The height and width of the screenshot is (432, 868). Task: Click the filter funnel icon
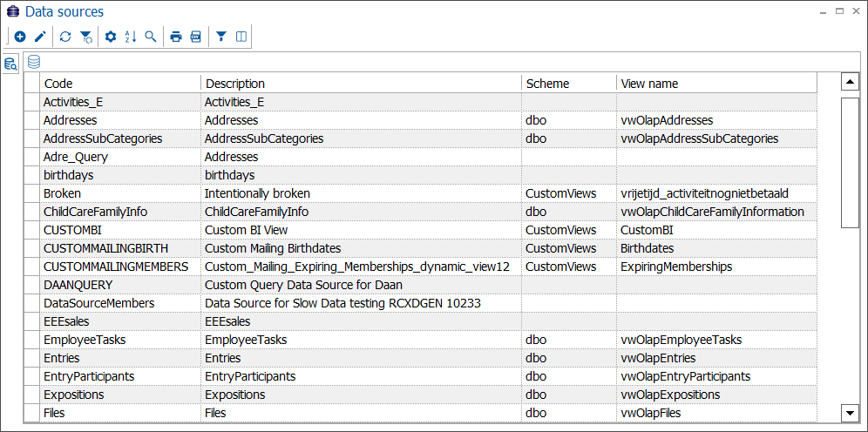tap(220, 37)
